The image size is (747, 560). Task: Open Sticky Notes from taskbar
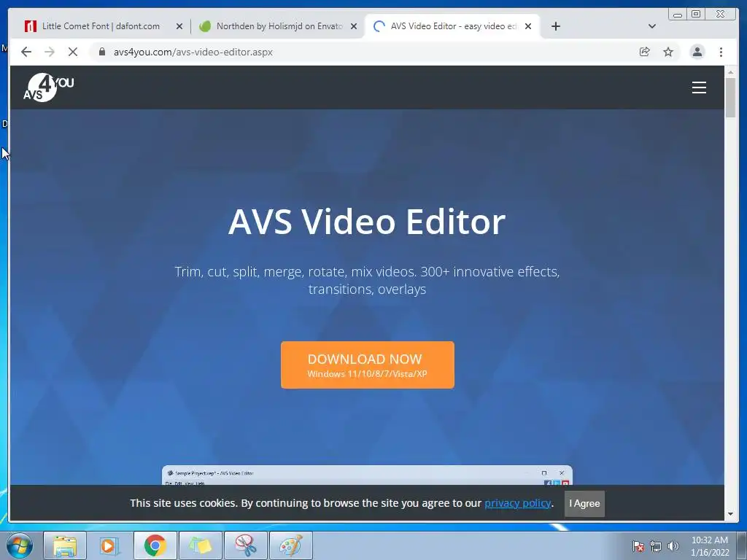[x=200, y=545]
